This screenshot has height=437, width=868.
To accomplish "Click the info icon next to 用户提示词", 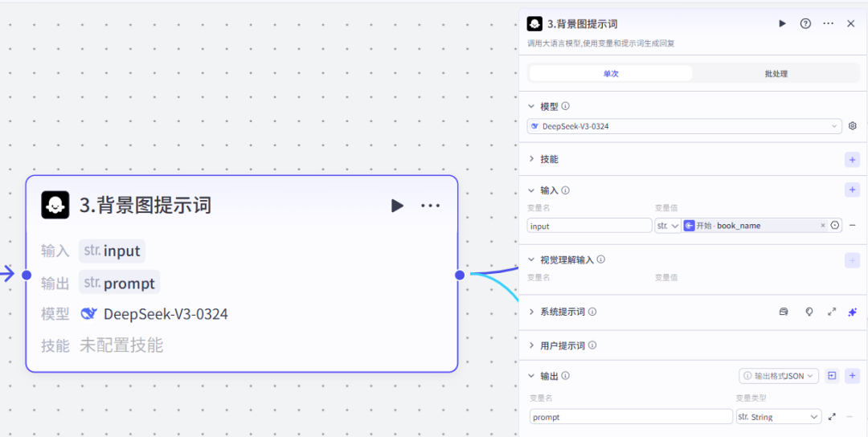I will tap(592, 345).
